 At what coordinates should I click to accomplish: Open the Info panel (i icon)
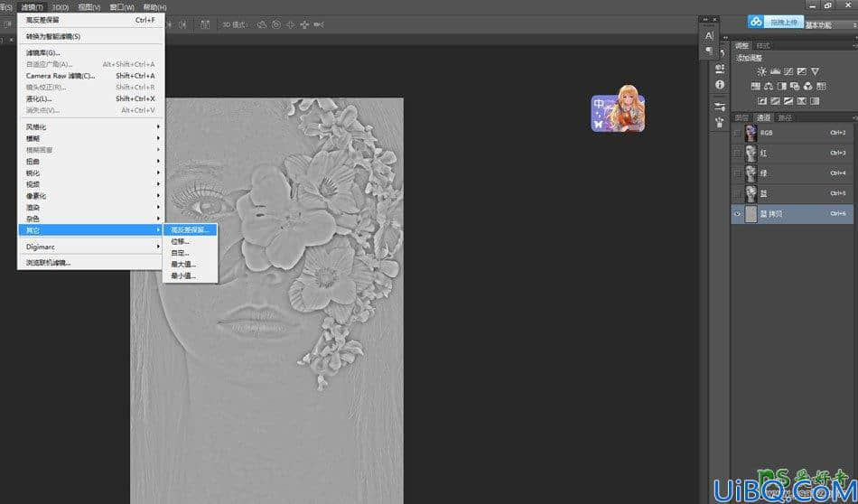[720, 85]
